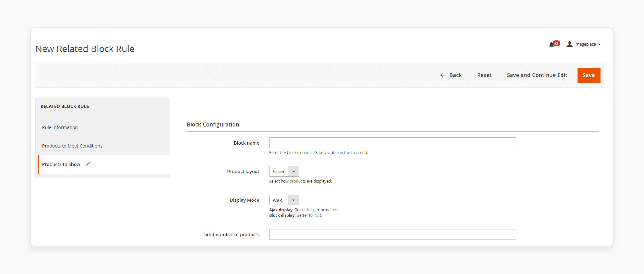
Task: Click the 'Ajax display: Better for performance' note
Action: 303,210
